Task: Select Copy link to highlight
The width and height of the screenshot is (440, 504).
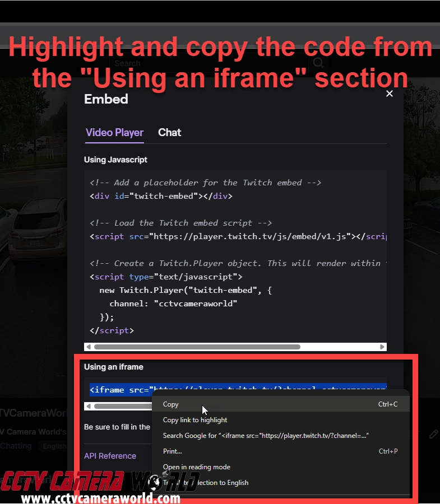Action: [195, 420]
